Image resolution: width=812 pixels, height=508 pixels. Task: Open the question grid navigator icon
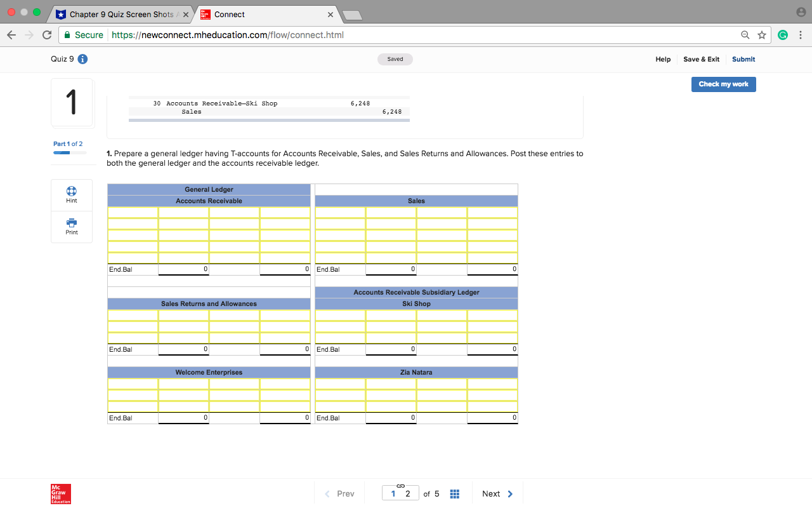[454, 494]
